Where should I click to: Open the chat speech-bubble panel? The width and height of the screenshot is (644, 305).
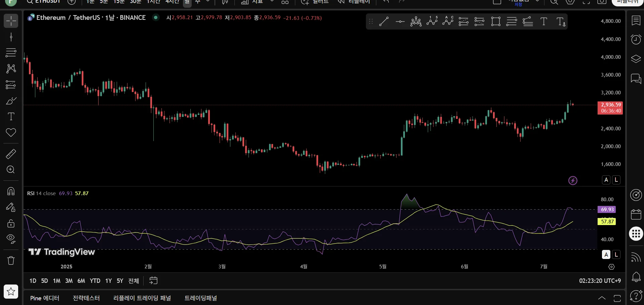[636, 79]
